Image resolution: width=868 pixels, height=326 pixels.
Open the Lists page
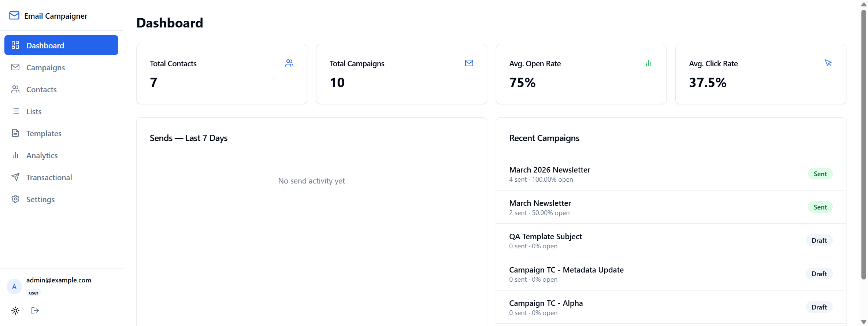point(61,111)
